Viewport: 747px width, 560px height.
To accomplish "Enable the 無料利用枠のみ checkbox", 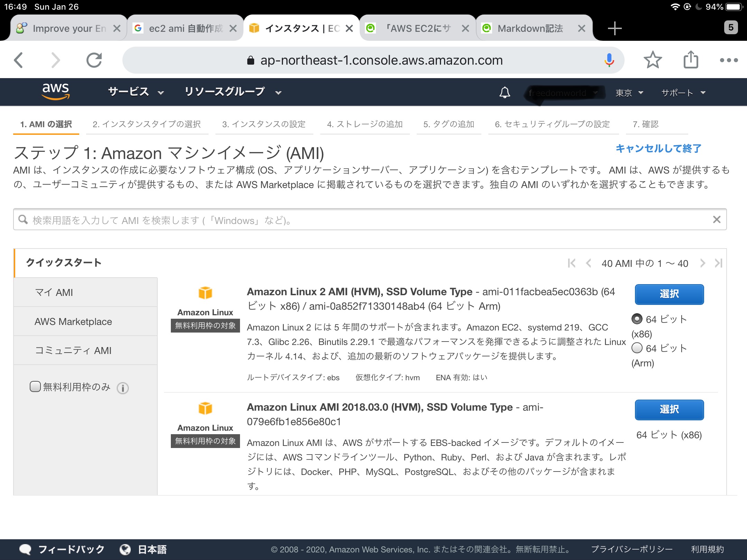I will (35, 386).
